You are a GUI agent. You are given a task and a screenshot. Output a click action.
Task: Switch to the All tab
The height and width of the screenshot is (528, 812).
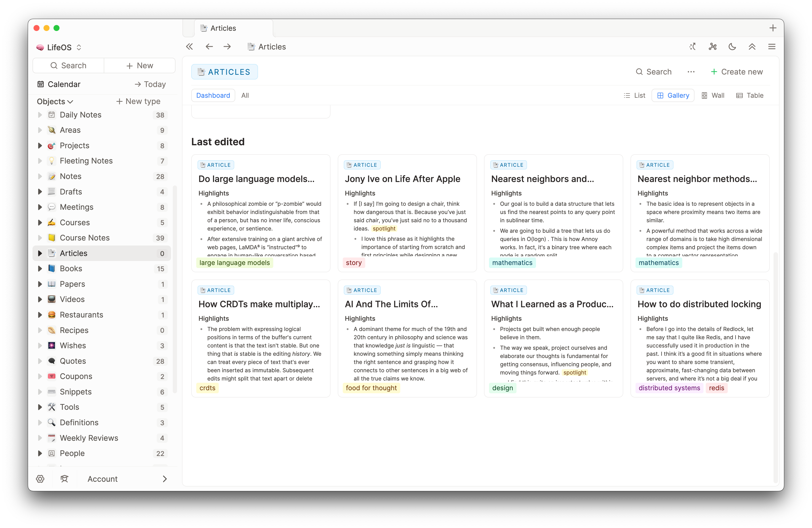click(245, 95)
